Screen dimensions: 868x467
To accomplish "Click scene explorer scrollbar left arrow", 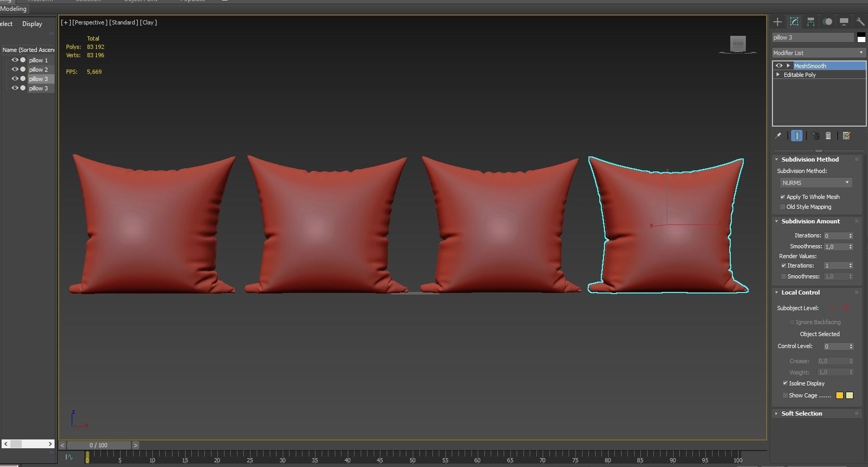I will point(6,444).
